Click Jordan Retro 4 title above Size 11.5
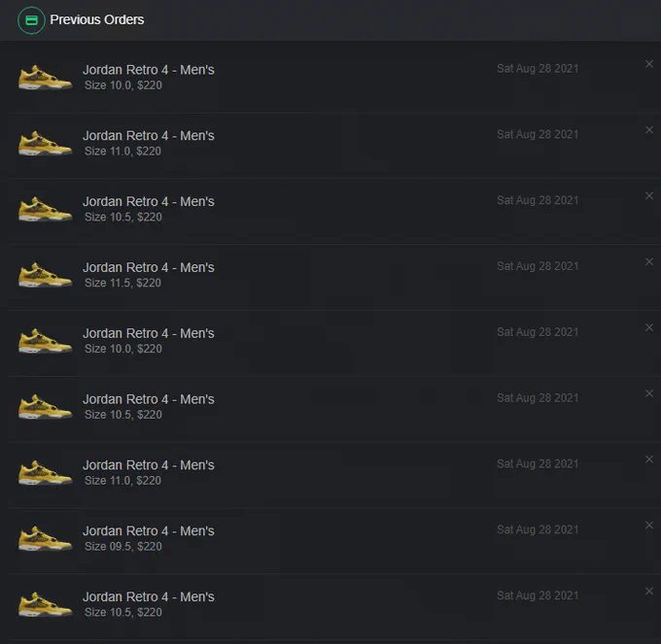661x644 pixels. (x=149, y=267)
